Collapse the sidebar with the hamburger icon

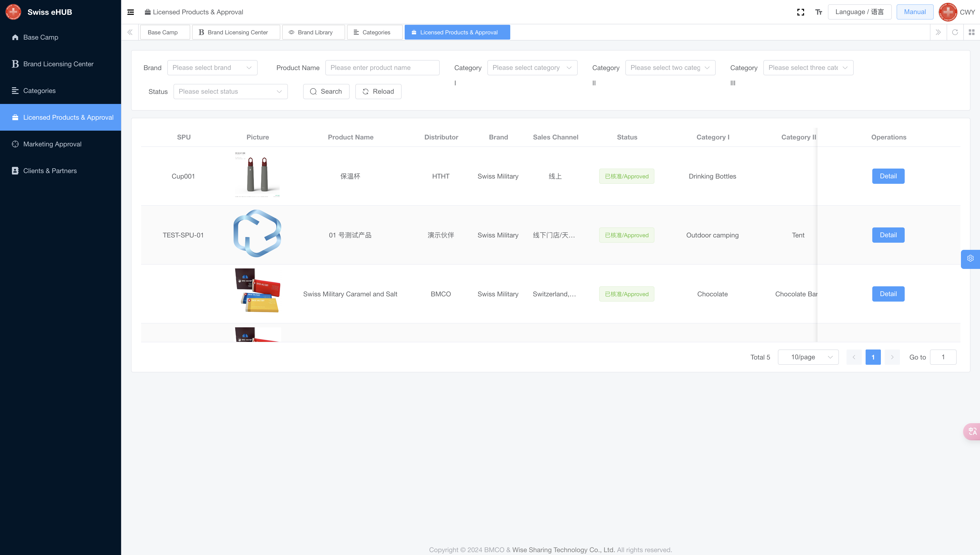tap(131, 12)
